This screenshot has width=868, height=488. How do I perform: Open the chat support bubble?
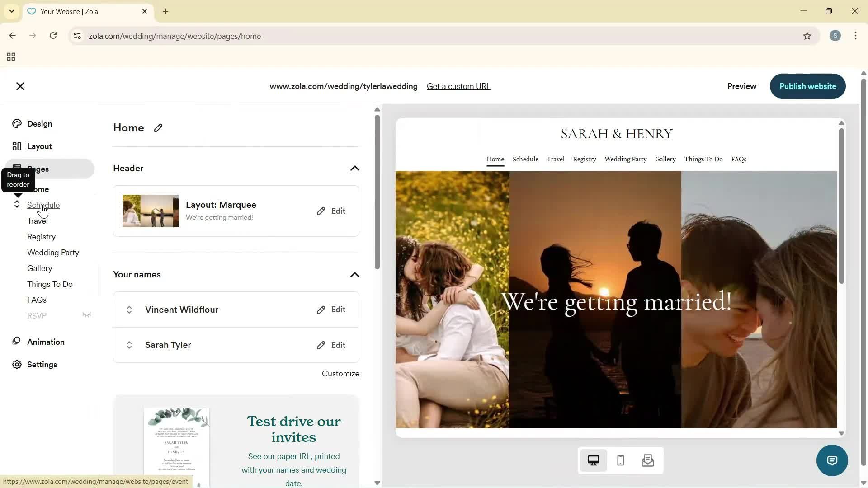point(832,460)
